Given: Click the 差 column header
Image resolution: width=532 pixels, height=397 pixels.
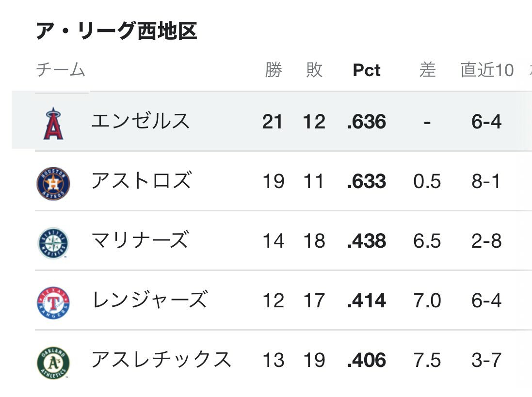Looking at the screenshot, I should [x=428, y=70].
